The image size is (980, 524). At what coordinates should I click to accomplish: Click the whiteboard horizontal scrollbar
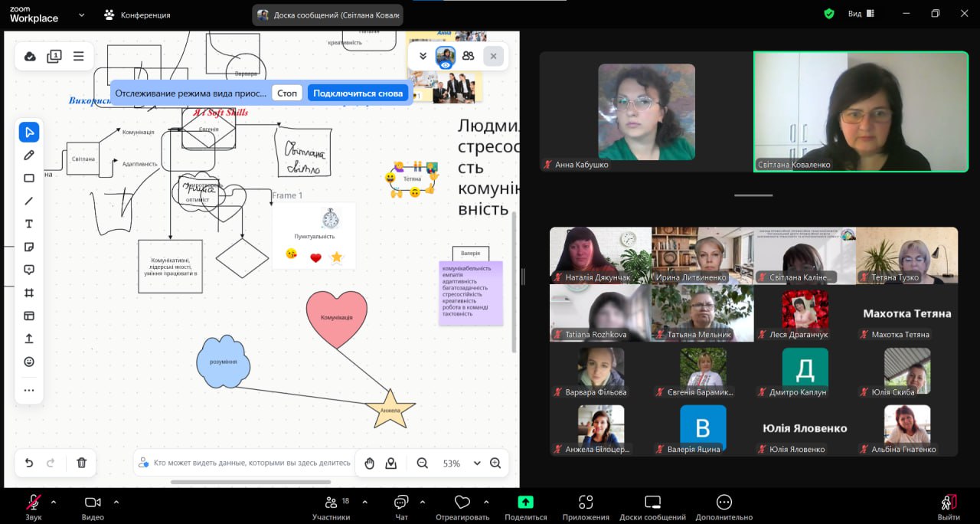(250, 482)
